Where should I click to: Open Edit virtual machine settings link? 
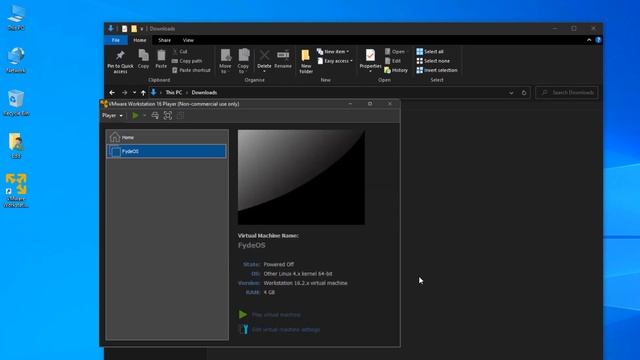(286, 329)
